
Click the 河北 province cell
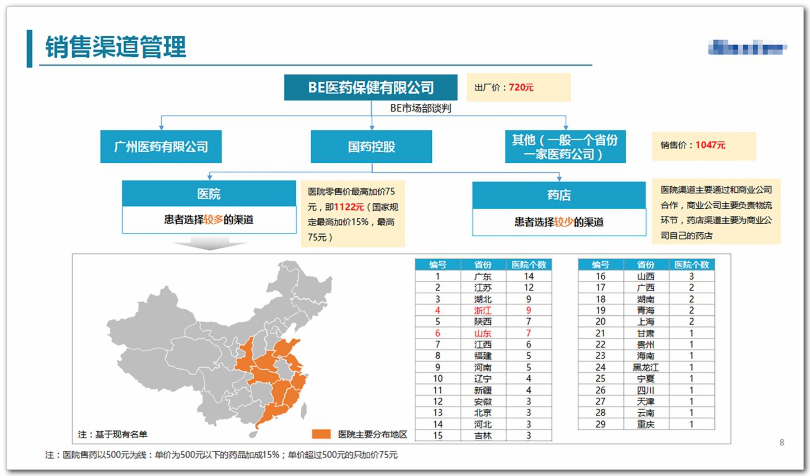(x=483, y=424)
